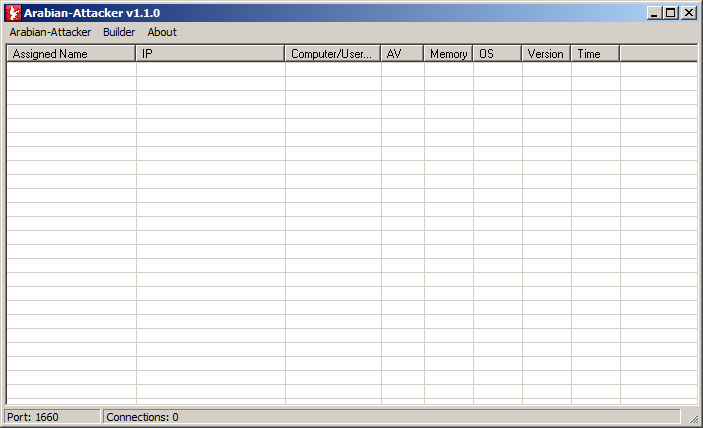Click the first empty row in the list
This screenshot has height=428, width=703.
350,70
